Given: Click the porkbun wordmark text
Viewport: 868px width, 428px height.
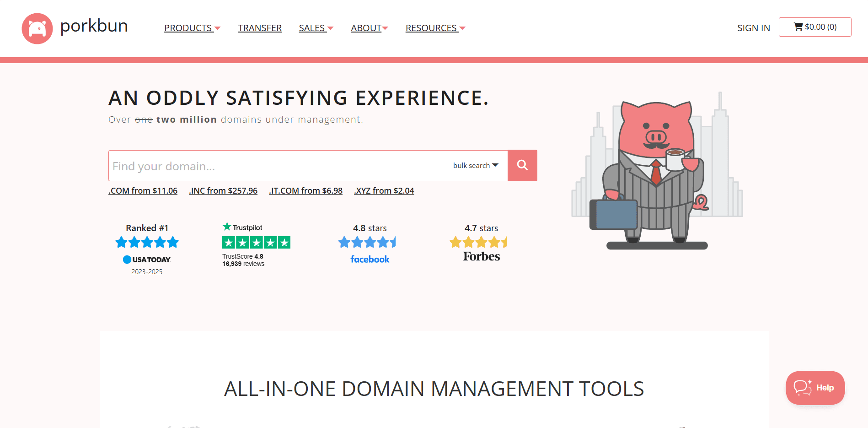Looking at the screenshot, I should click(94, 26).
